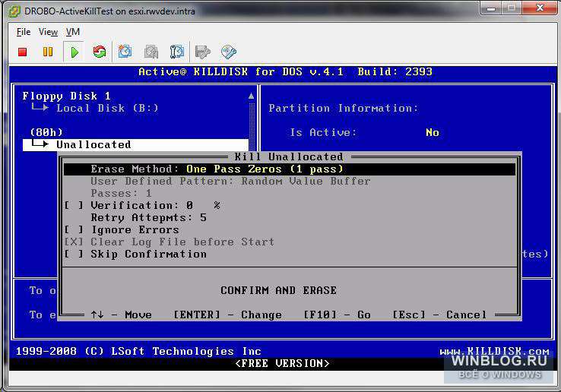Toggle the Skip Confirmation checkbox
This screenshot has width=561, height=392.
pyautogui.click(x=74, y=254)
